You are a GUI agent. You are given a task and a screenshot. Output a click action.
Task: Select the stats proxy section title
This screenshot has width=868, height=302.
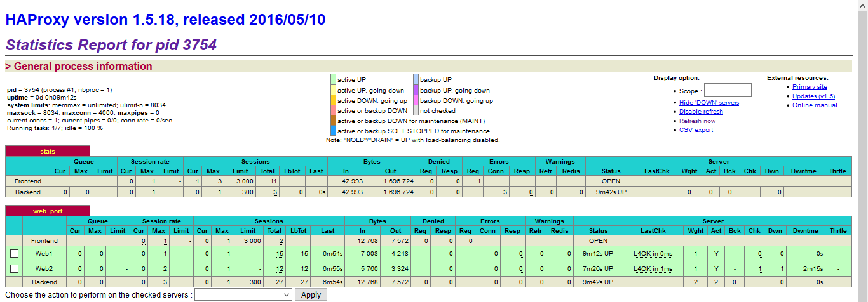coord(48,152)
